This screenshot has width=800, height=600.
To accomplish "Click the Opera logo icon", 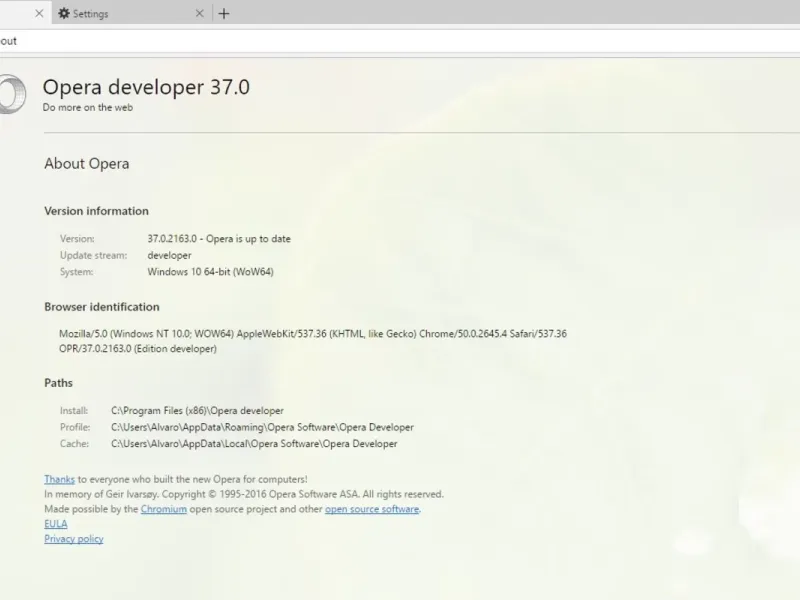I will point(12,94).
